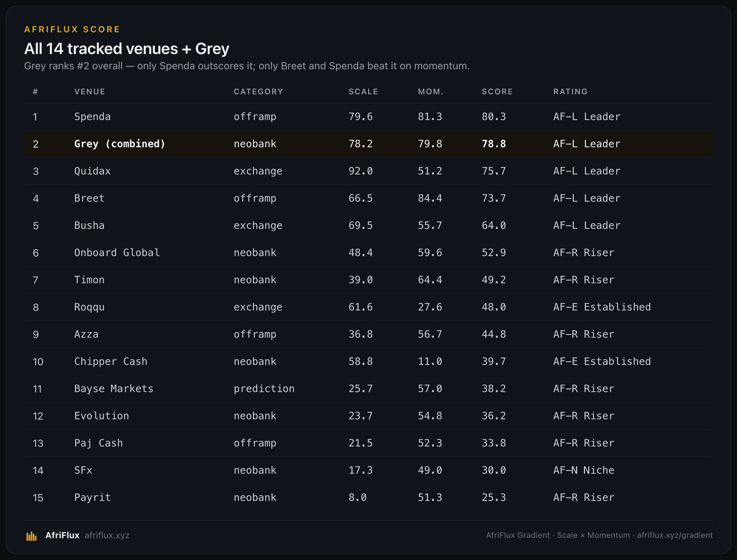
Task: Click the CATEGORY column header
Action: (258, 91)
